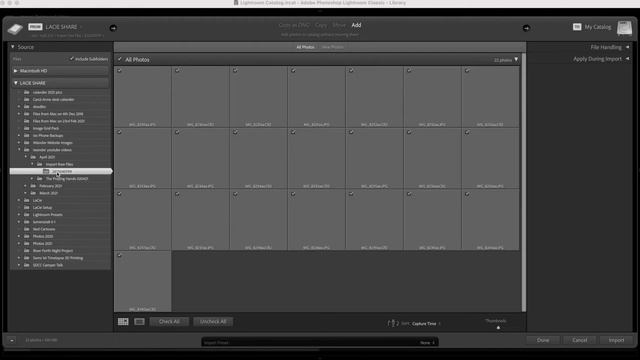Collapse the LACIE SHARE volume
This screenshot has width=640, height=360.
(16, 83)
